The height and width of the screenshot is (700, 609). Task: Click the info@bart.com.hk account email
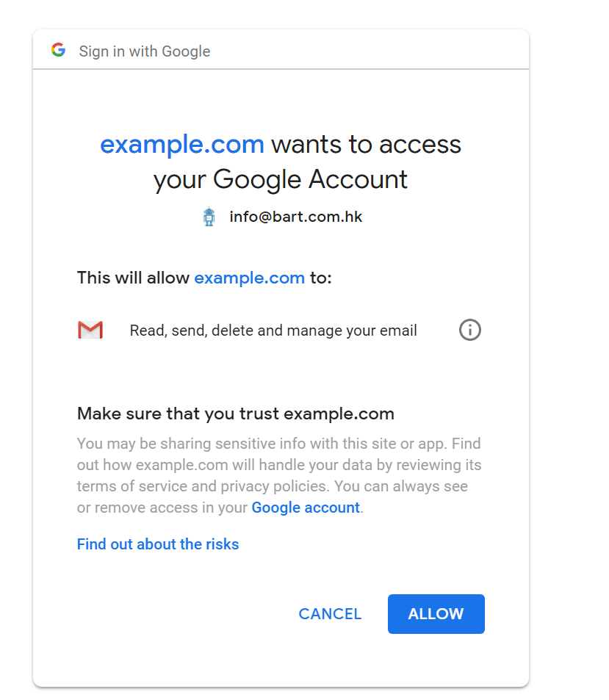[x=296, y=217]
